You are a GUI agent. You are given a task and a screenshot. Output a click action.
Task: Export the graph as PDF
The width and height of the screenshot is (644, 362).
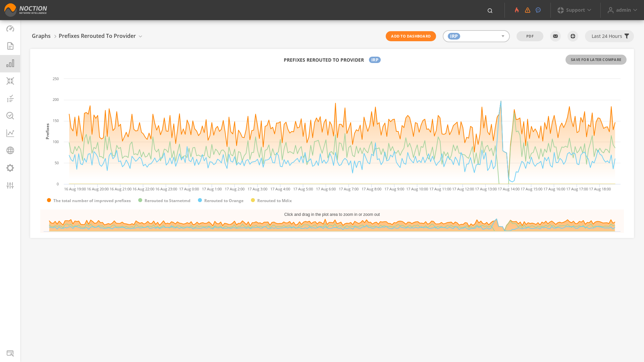(x=530, y=36)
